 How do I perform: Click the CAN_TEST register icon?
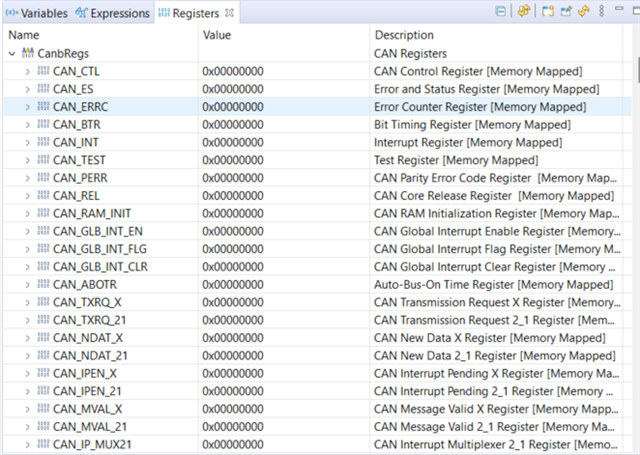[x=43, y=160]
